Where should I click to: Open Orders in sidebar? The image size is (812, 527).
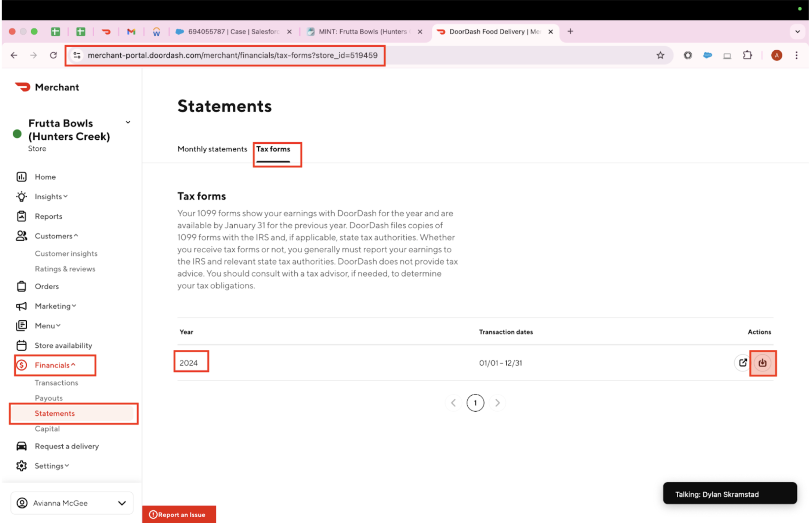[47, 286]
